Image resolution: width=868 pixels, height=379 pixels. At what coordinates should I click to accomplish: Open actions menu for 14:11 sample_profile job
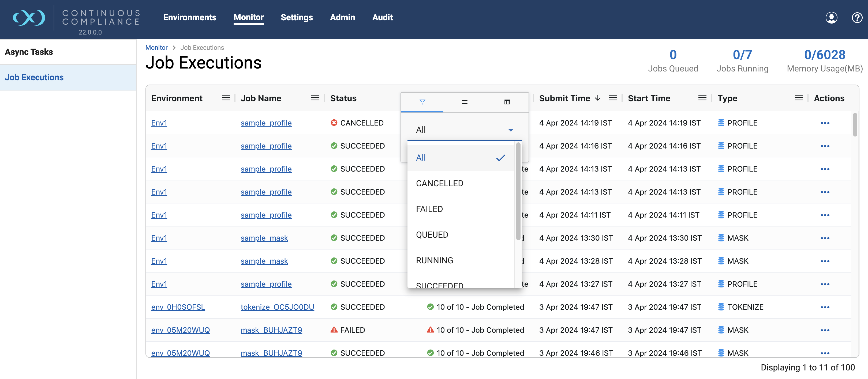pos(825,215)
